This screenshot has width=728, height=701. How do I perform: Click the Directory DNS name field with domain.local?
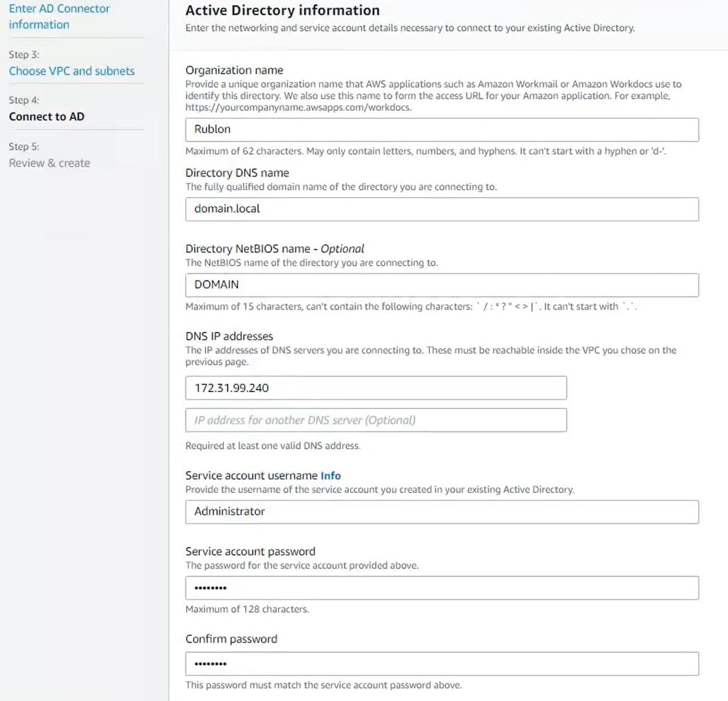click(x=441, y=209)
